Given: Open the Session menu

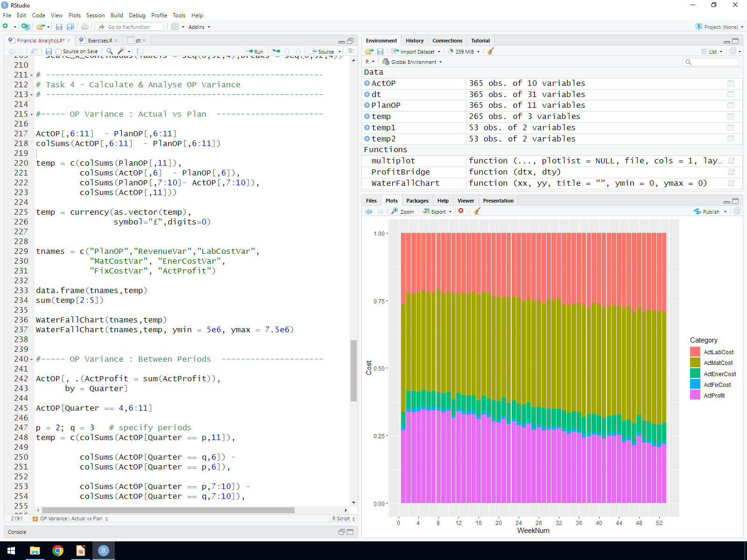Looking at the screenshot, I should (95, 15).
